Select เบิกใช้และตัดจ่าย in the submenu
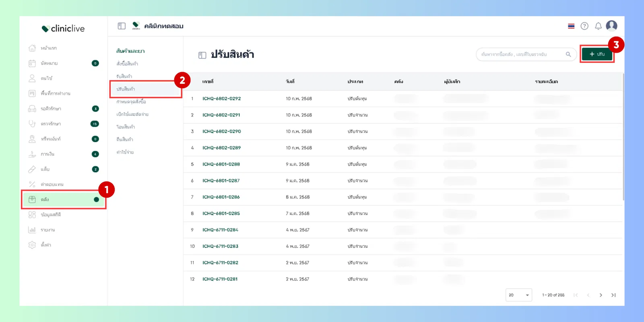Viewport: 644px width, 322px height. click(132, 114)
